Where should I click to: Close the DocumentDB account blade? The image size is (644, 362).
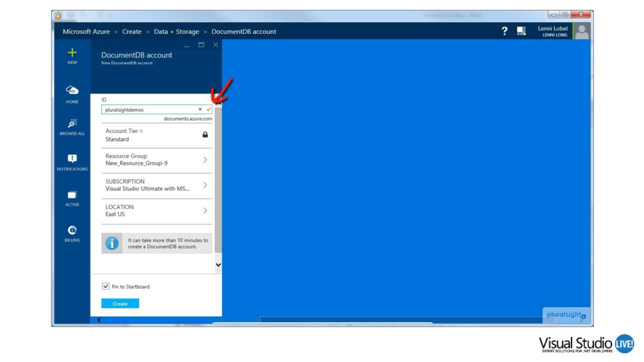tap(216, 45)
